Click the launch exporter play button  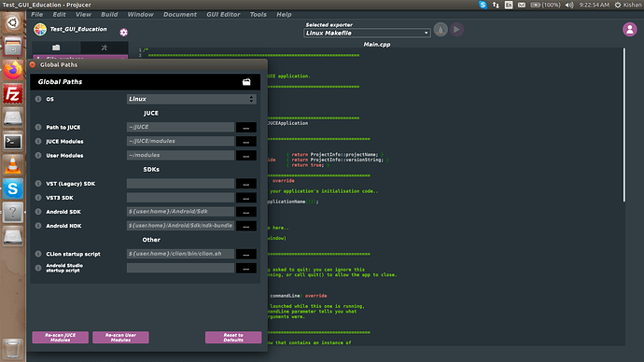pos(456,30)
